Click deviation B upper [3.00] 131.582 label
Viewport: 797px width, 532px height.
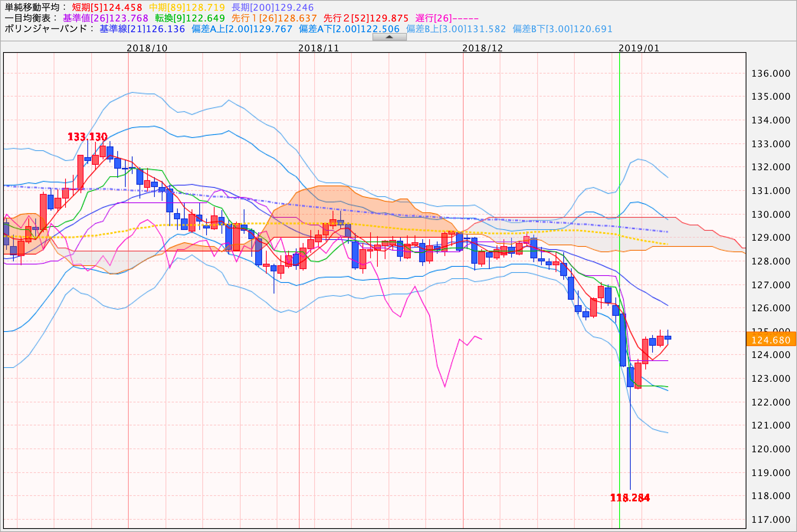pos(456,29)
